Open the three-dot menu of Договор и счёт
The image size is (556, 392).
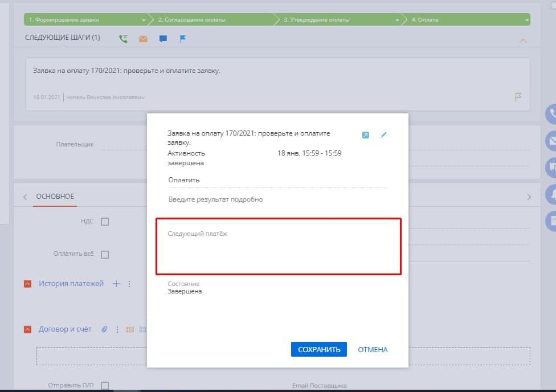[x=117, y=329]
